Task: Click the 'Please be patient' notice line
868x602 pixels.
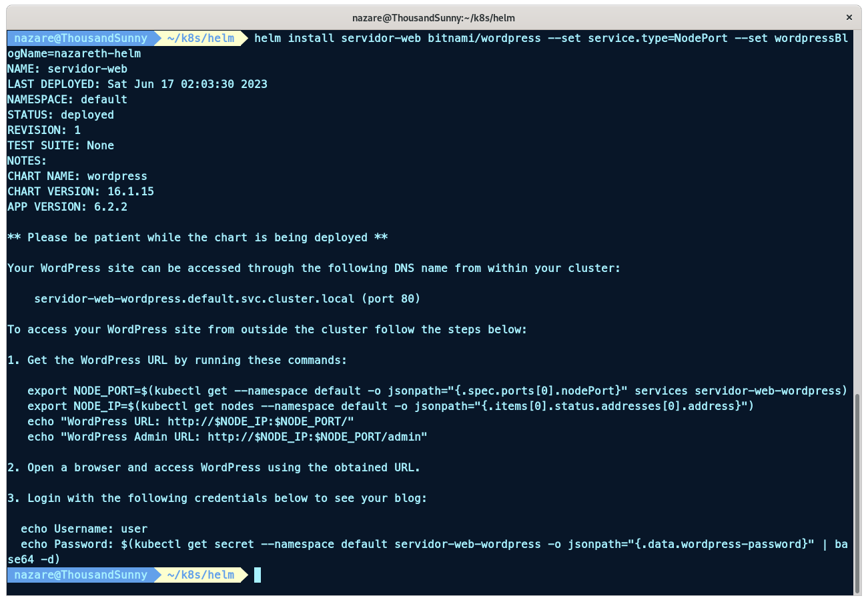Action: pos(197,237)
